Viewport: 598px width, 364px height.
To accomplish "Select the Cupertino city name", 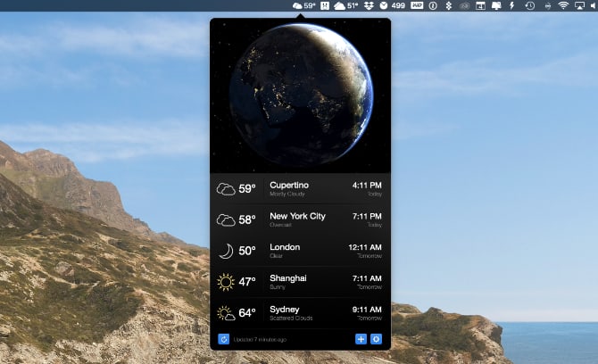I will coord(289,186).
